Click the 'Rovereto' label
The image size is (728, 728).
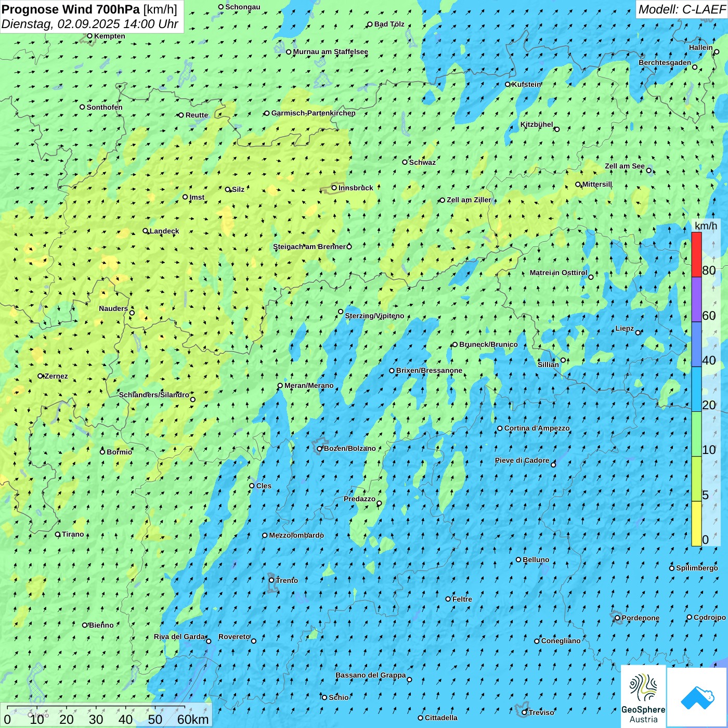click(x=234, y=636)
